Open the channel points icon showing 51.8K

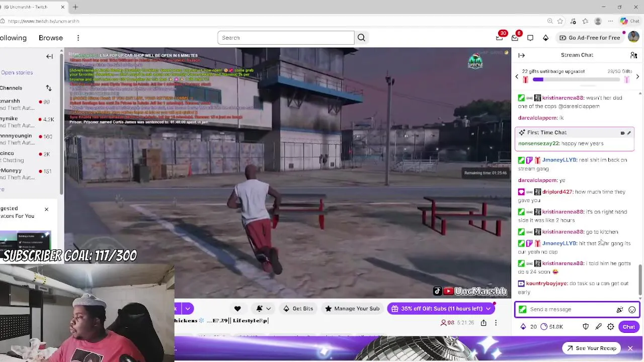551,327
